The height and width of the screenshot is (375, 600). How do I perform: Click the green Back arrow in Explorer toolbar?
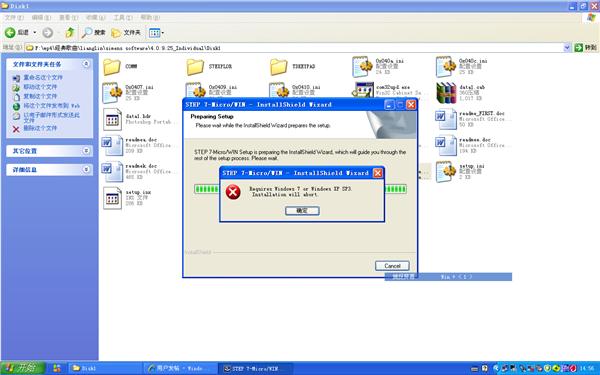click(x=10, y=33)
